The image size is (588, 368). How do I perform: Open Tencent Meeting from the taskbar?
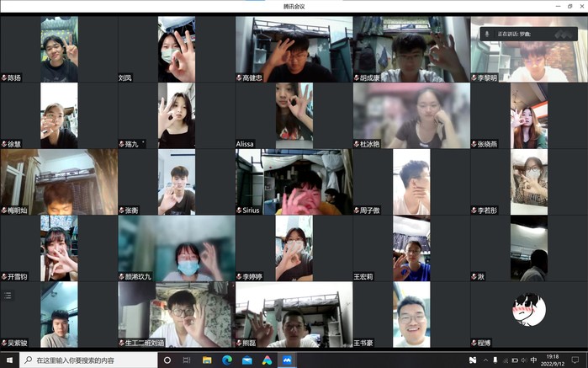click(287, 360)
